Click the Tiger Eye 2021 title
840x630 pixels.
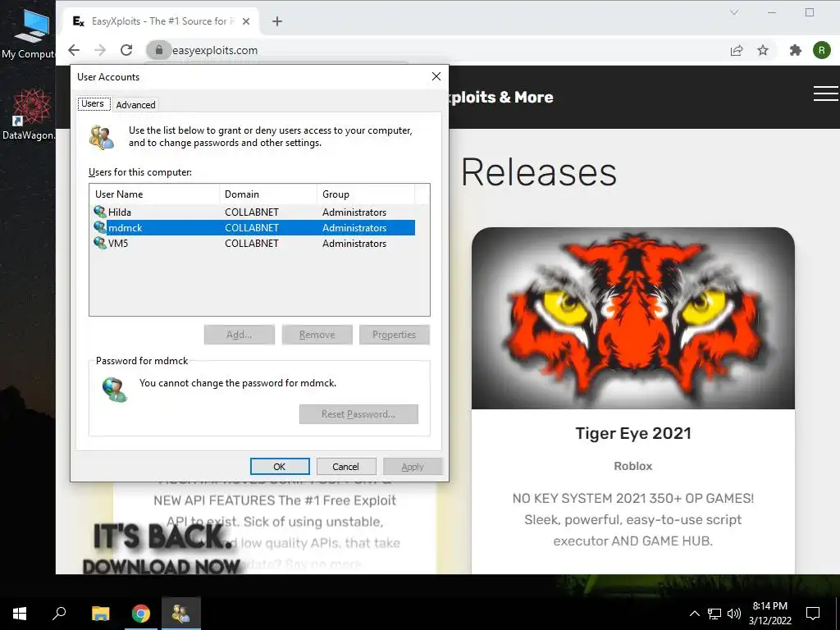click(x=632, y=433)
